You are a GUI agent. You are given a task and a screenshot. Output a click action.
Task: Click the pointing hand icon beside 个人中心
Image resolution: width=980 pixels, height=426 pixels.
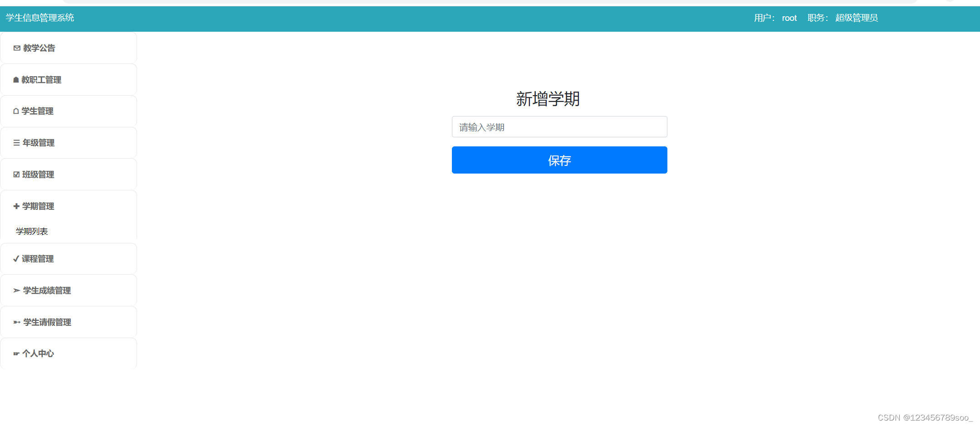(16, 353)
